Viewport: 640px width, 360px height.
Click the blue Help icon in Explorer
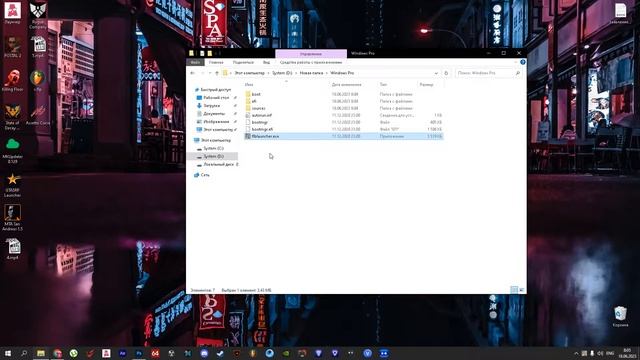click(522, 62)
